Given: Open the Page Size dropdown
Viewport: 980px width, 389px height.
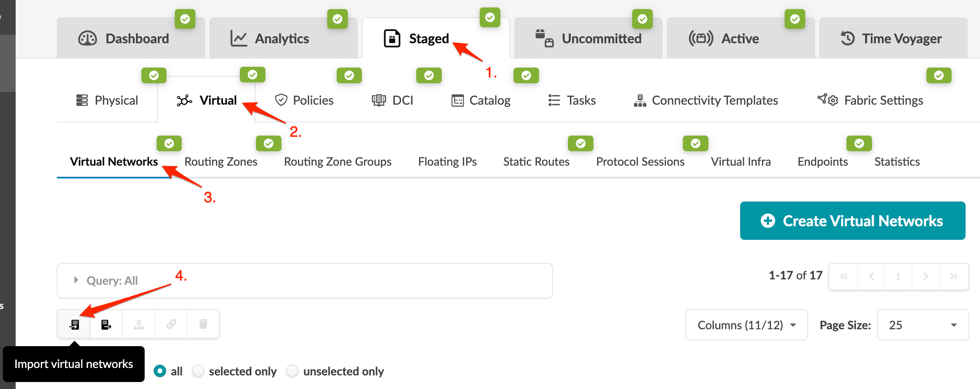Looking at the screenshot, I should click(923, 325).
